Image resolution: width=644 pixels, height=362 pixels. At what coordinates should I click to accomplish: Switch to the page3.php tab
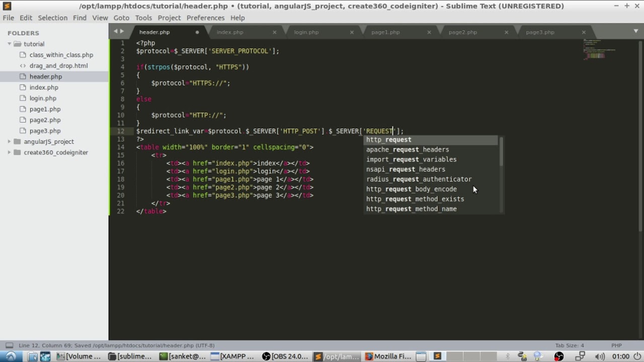(540, 32)
